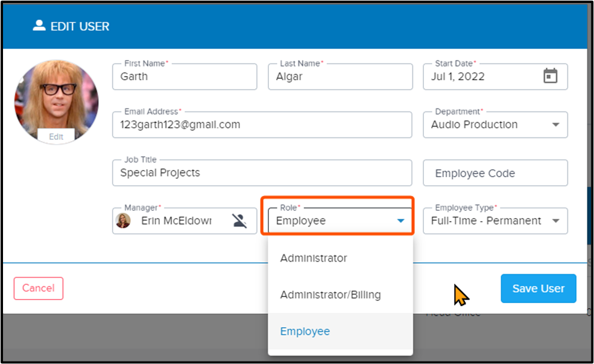The image size is (594, 364).
Task: Click the Edit label on profile photo
Action: [56, 136]
